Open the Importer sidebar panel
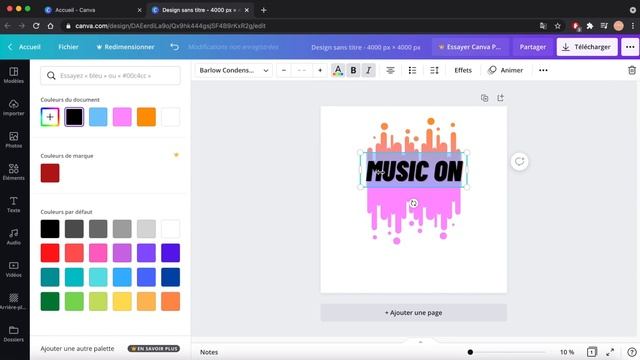640x360 pixels. (x=13, y=108)
